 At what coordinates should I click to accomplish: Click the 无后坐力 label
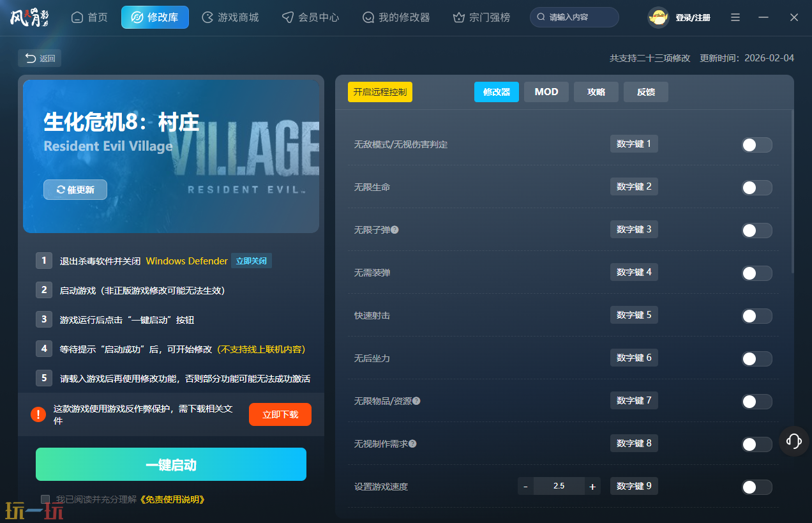tap(372, 359)
